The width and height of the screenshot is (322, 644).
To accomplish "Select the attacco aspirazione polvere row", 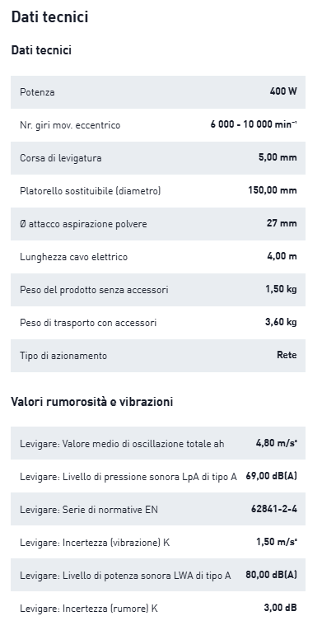I will tap(158, 224).
